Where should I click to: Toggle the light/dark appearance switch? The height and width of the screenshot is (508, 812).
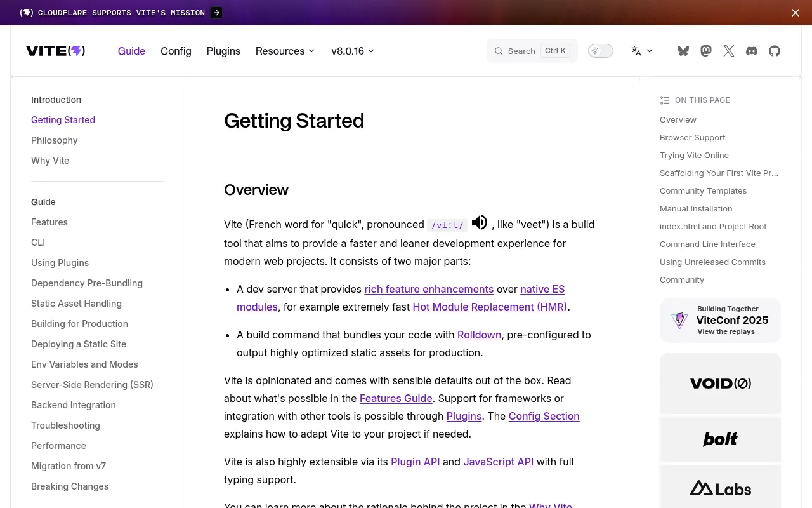coord(601,51)
